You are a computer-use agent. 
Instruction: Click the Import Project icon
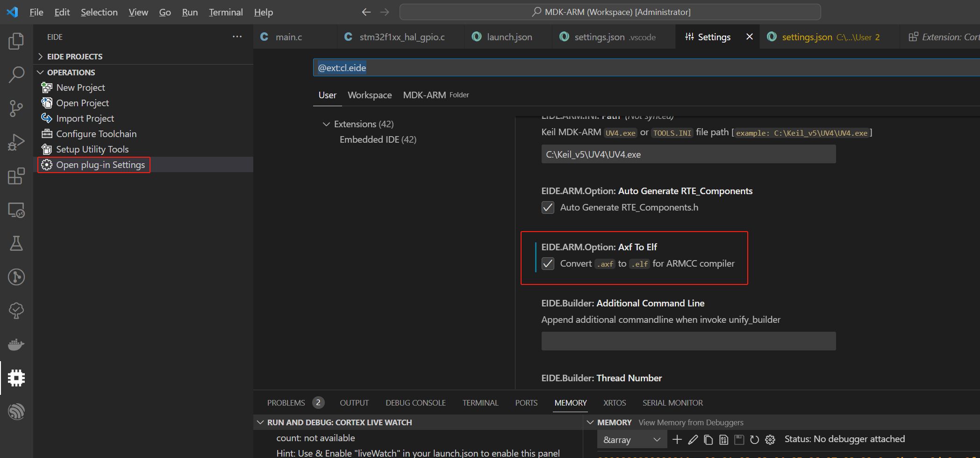click(x=47, y=118)
